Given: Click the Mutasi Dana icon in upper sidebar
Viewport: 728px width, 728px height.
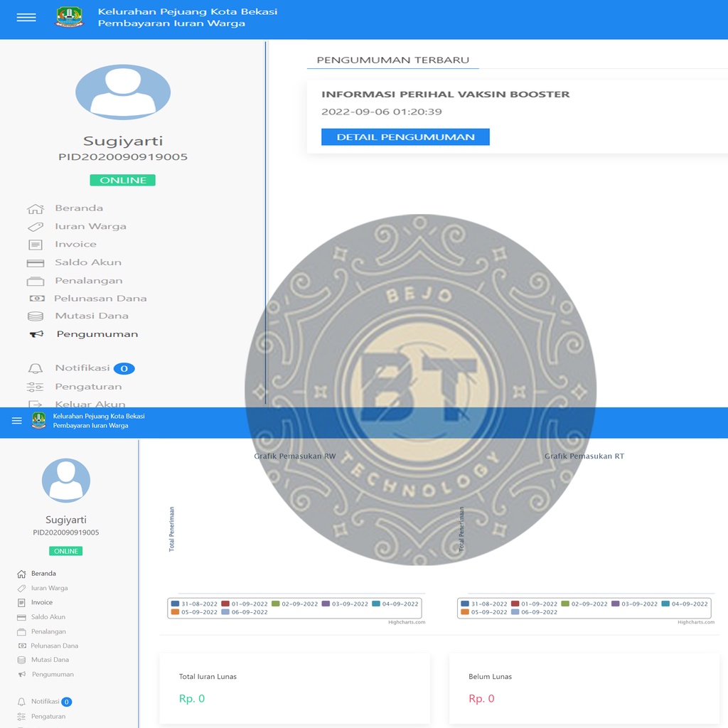Looking at the screenshot, I should [x=36, y=316].
